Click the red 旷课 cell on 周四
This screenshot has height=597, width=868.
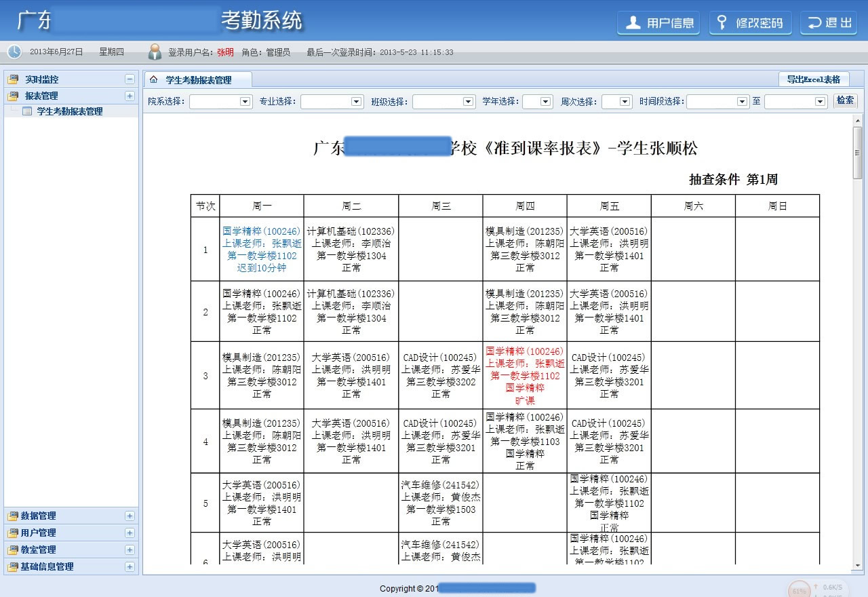[525, 375]
